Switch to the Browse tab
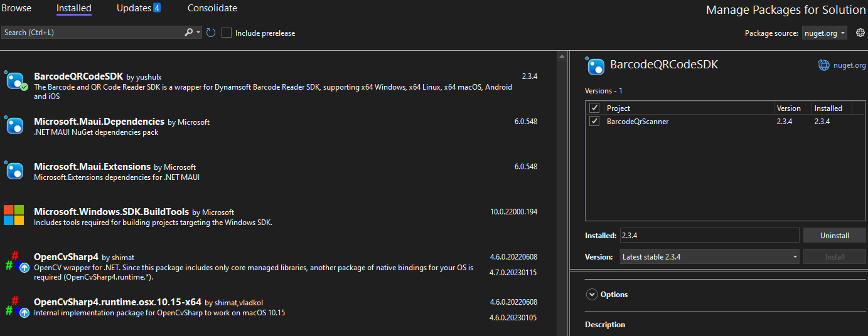This screenshot has width=868, height=336. 16,8
